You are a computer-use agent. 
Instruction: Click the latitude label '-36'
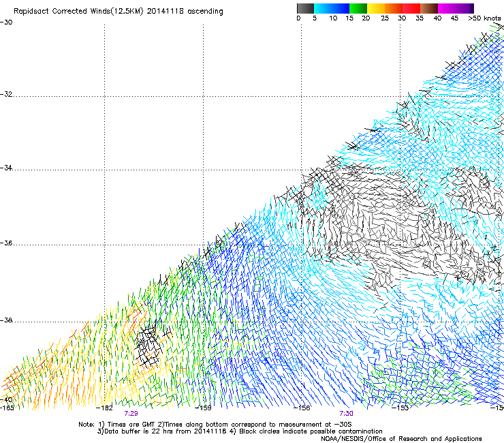click(6, 243)
